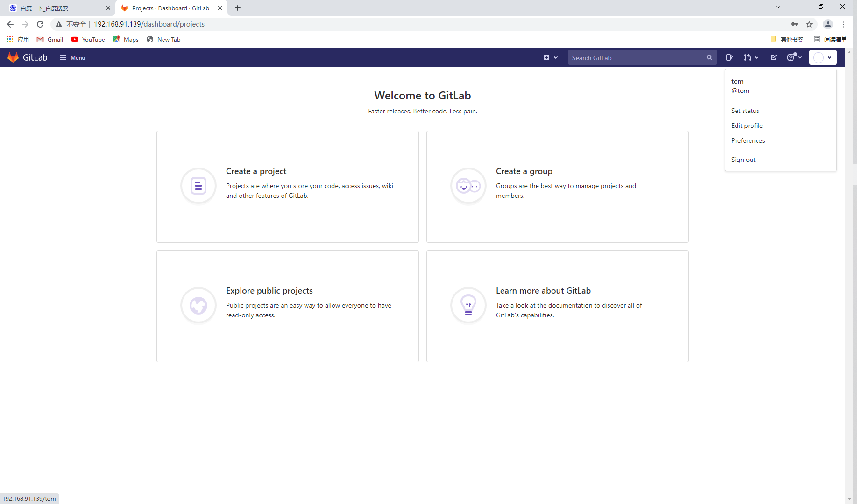Viewport: 857px width, 504px height.
Task: Click the Create a project heading
Action: 256,171
